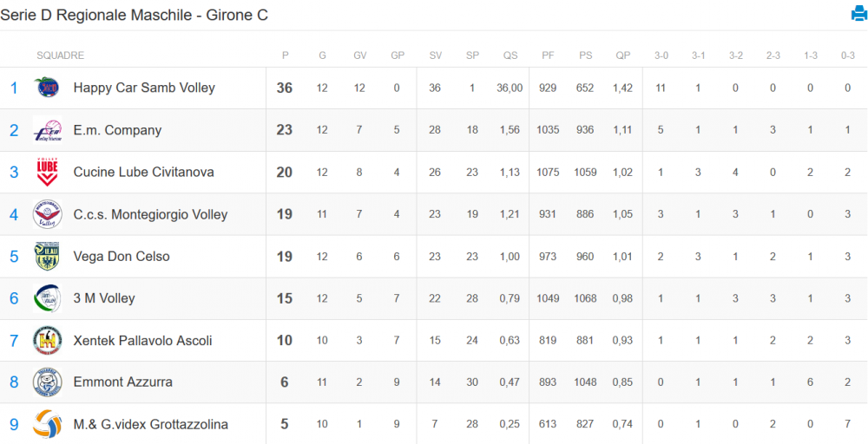Screen dimensions: 868x444
Task: Click the Xentek Pallavolo Ascoli logo
Action: pos(47,340)
